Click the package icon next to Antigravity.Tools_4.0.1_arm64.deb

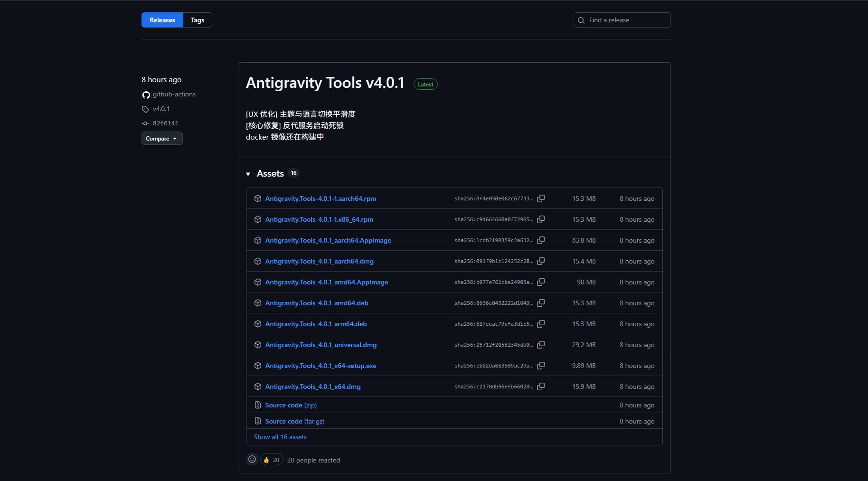(x=257, y=324)
